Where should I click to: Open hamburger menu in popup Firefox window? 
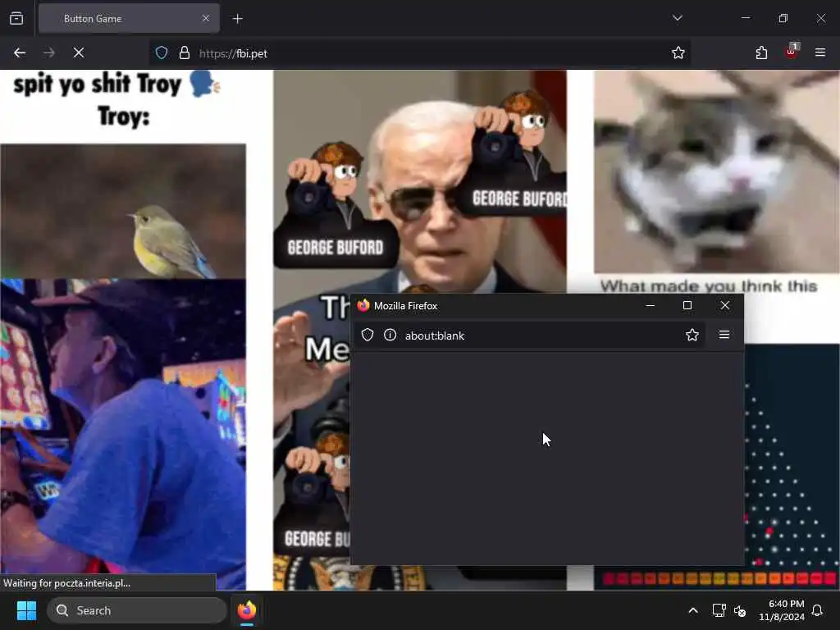point(724,335)
